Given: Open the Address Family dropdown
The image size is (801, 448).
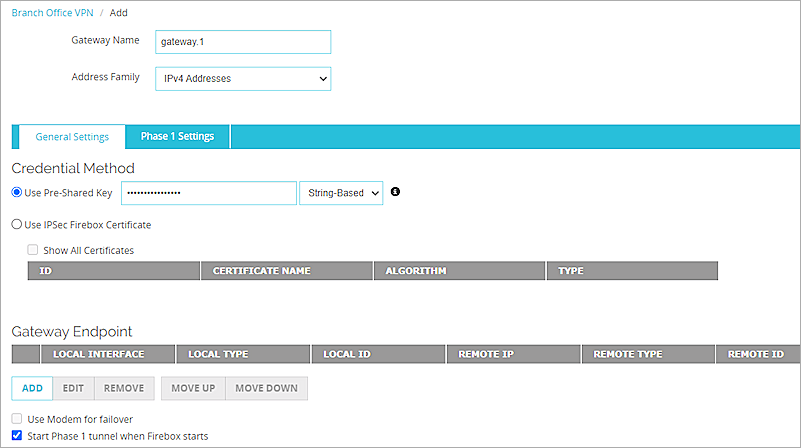Looking at the screenshot, I should click(242, 78).
